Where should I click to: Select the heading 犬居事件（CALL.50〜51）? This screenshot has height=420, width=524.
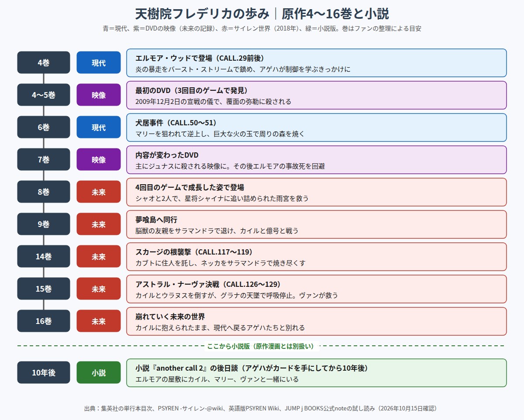tap(176, 123)
